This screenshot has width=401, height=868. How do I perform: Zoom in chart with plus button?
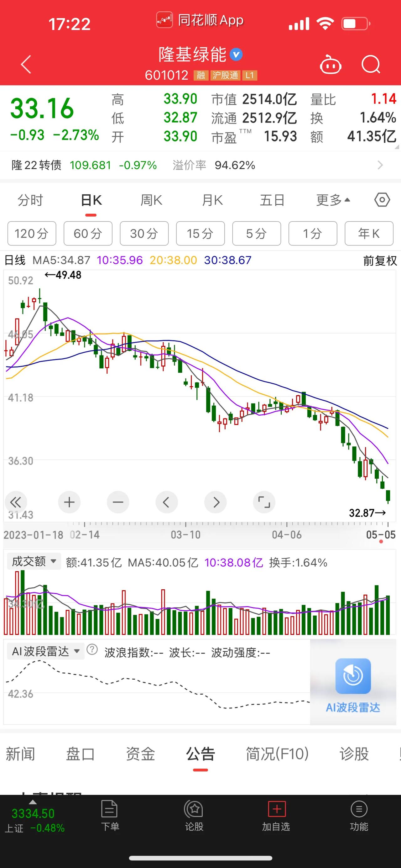69,502
